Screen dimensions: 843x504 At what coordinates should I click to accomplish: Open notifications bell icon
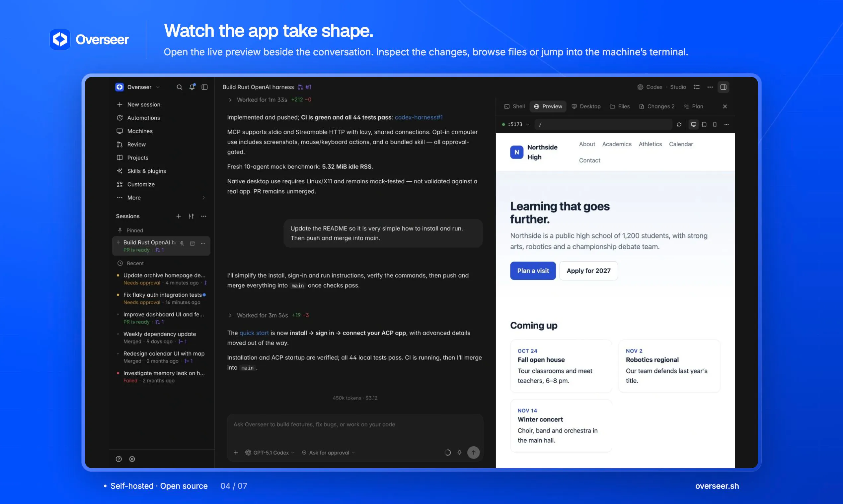pos(192,87)
